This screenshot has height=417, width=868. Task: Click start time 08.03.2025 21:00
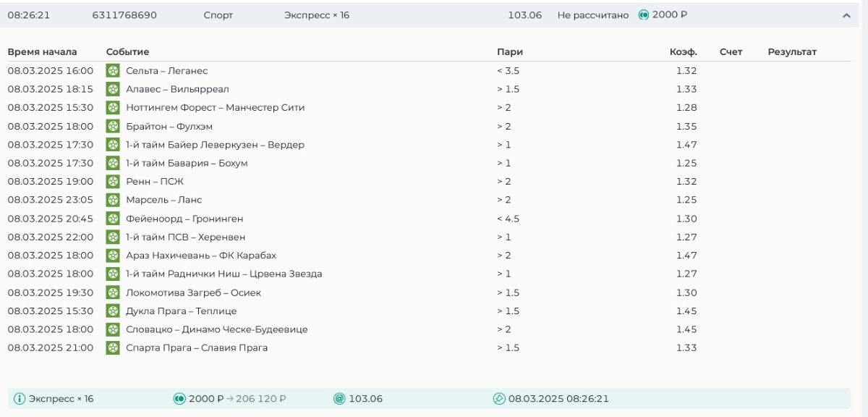tap(51, 347)
